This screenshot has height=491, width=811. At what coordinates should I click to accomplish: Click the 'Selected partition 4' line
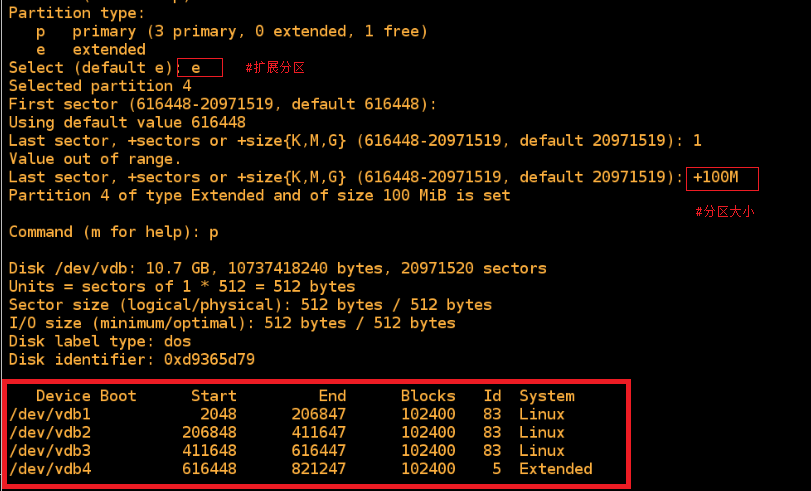pyautogui.click(x=100, y=86)
